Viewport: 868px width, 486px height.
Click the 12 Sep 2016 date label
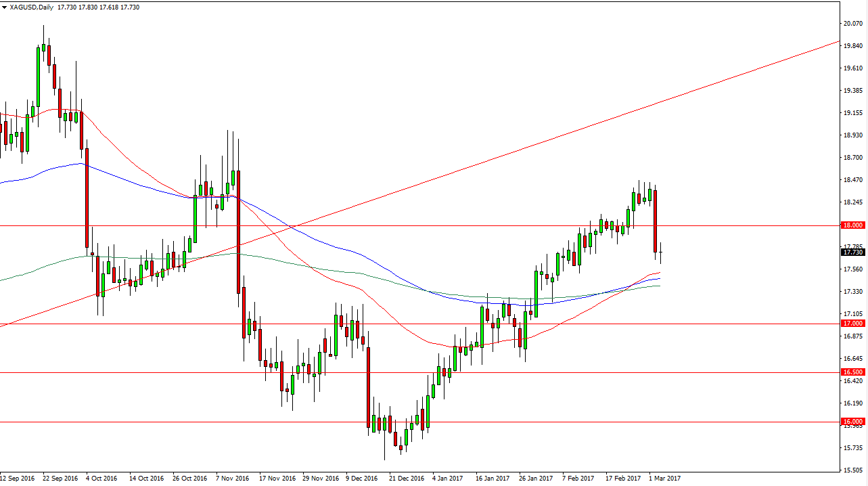click(x=18, y=479)
